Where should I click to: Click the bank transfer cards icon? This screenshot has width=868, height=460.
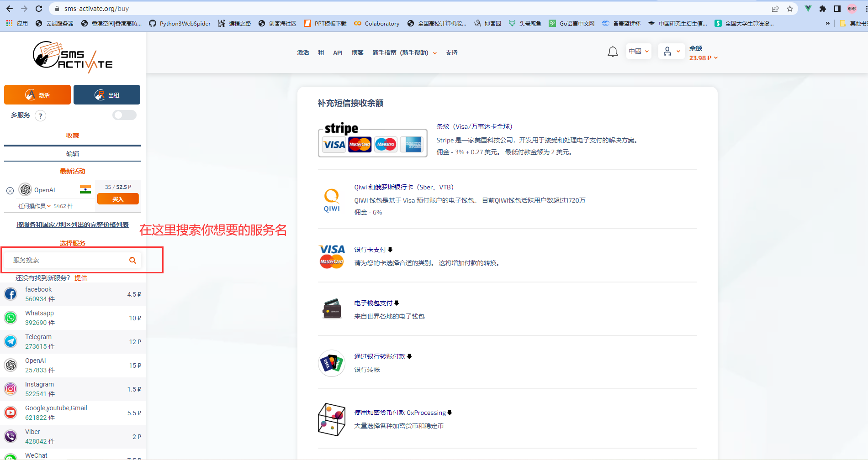click(x=332, y=363)
